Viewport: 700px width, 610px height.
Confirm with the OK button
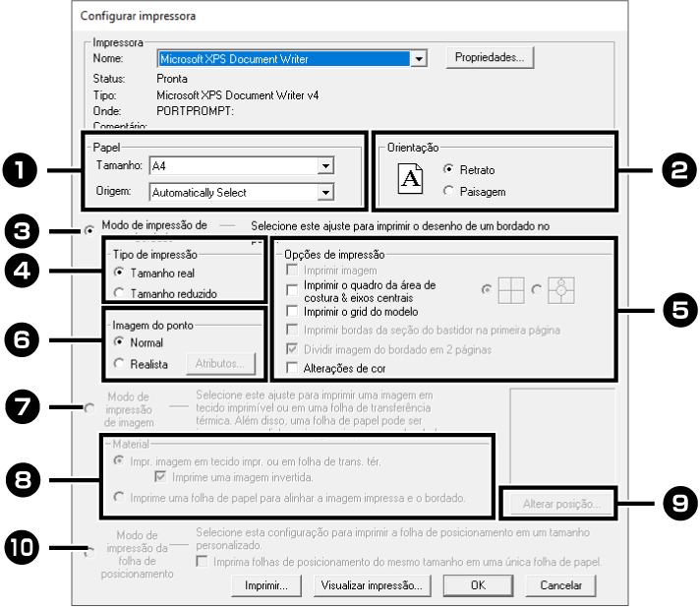(x=477, y=585)
